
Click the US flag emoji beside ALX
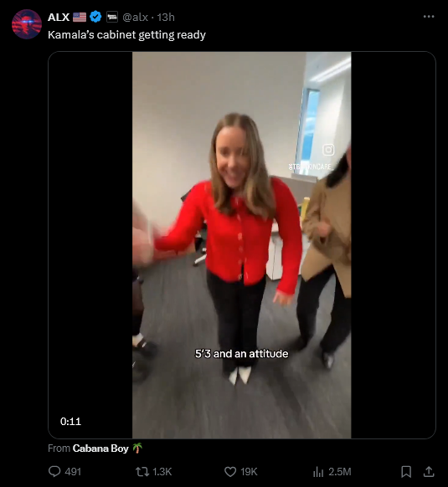tap(80, 17)
